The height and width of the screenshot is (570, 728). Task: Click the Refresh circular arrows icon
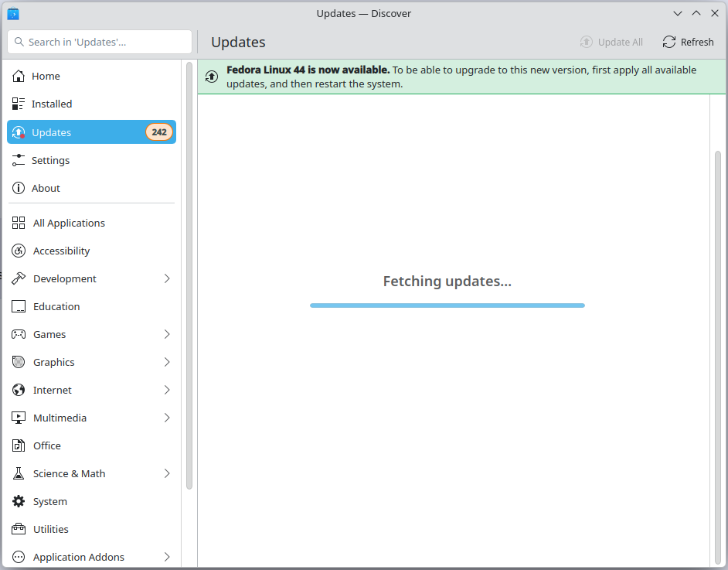click(669, 42)
